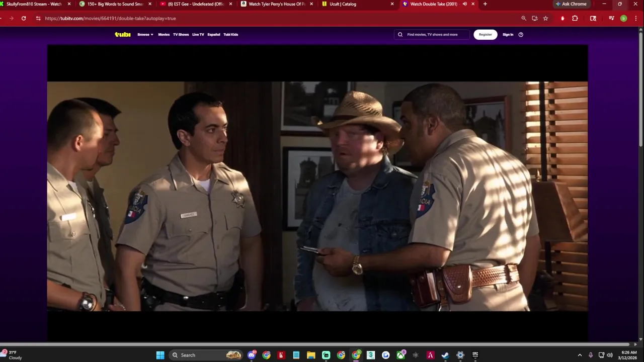The image size is (644, 362).
Task: Click the Sign In link
Action: click(508, 35)
